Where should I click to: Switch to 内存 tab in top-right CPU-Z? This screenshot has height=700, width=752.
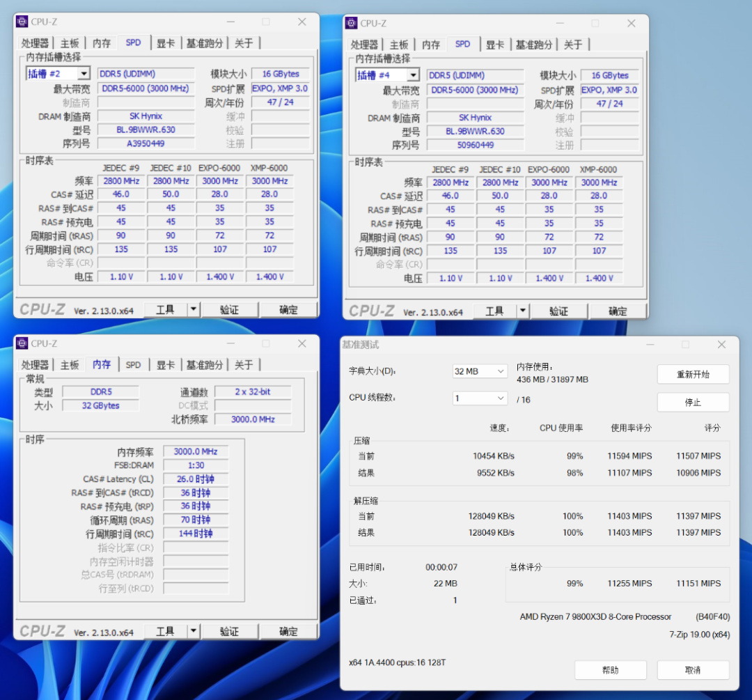tap(431, 45)
